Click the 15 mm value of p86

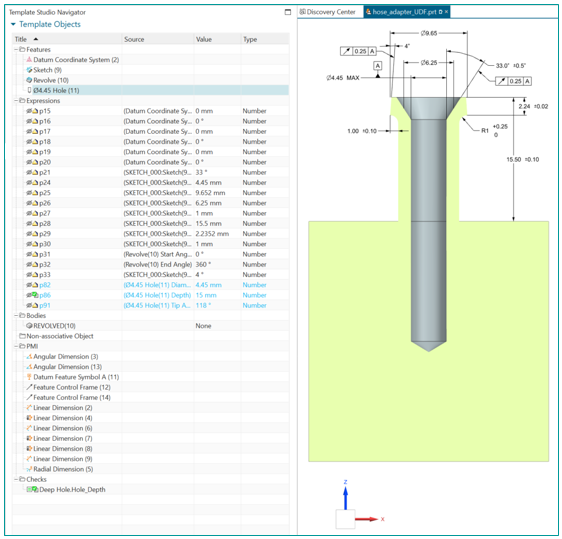coord(206,295)
